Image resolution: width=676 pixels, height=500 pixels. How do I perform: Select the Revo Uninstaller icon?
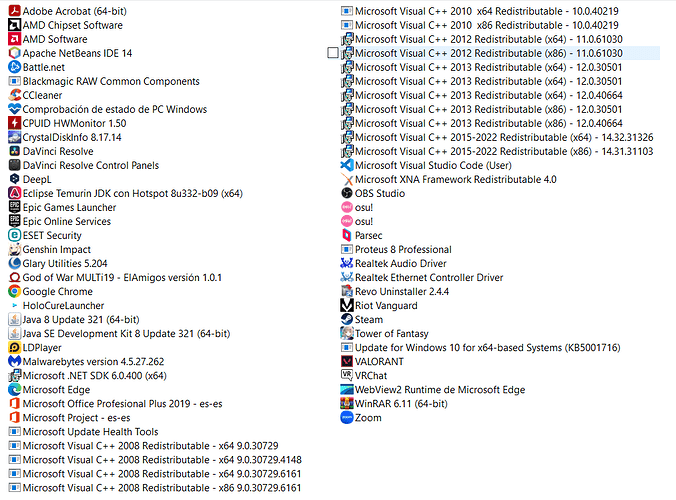[347, 291]
